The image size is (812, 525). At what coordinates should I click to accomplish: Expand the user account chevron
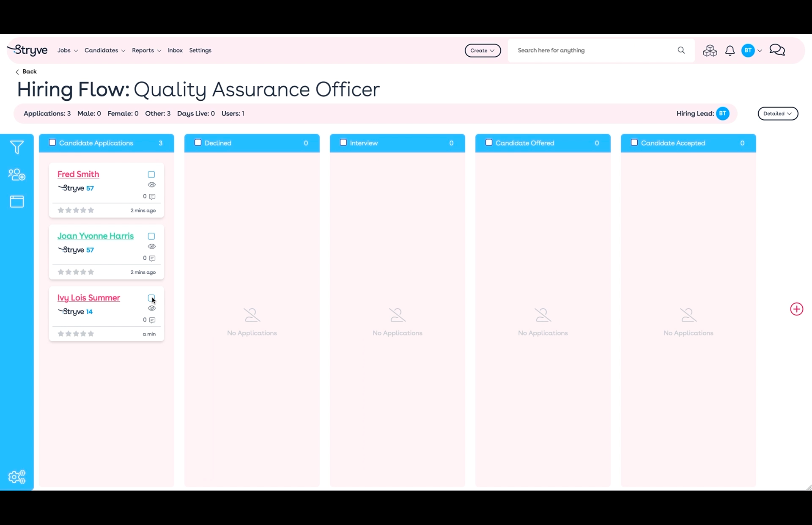click(760, 51)
